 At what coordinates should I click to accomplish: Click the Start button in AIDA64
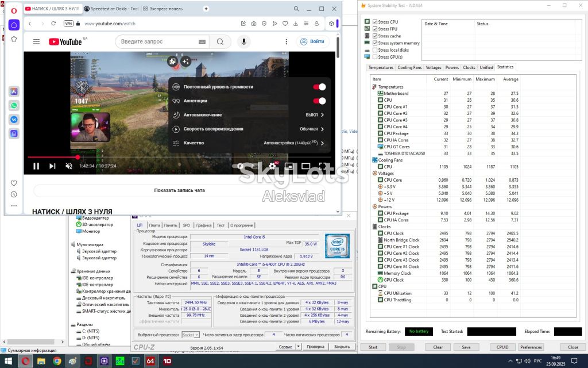pyautogui.click(x=373, y=347)
